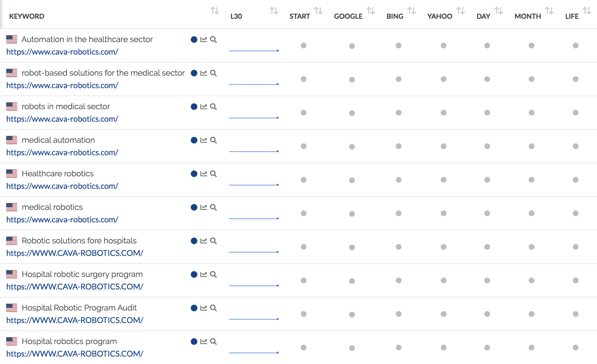The height and width of the screenshot is (364, 597).
Task: Sort table by KEYWORD column arrows
Action: click(x=215, y=11)
